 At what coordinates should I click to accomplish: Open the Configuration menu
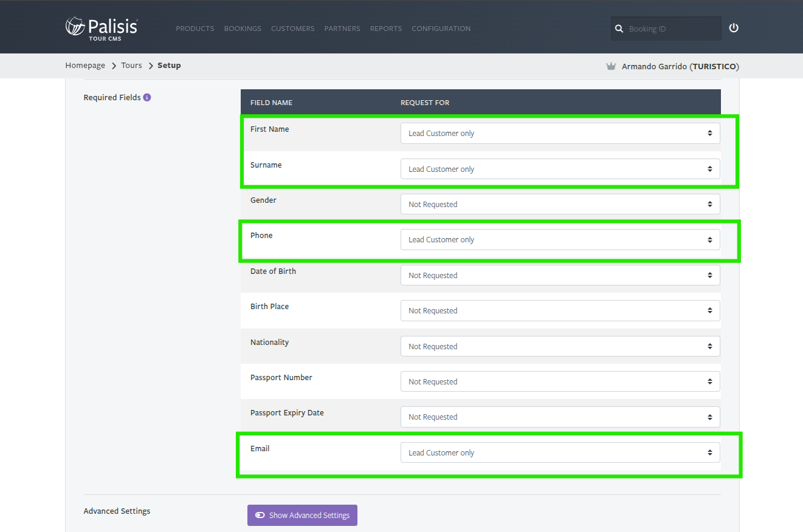pos(441,29)
